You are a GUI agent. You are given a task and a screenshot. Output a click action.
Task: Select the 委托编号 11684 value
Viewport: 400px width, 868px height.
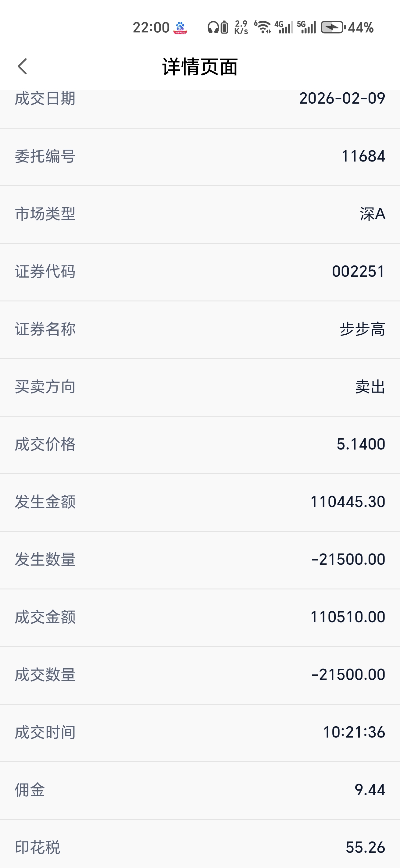click(x=363, y=156)
